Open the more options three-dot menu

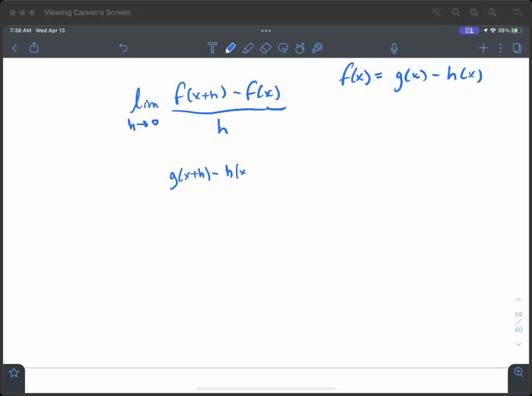point(500,48)
